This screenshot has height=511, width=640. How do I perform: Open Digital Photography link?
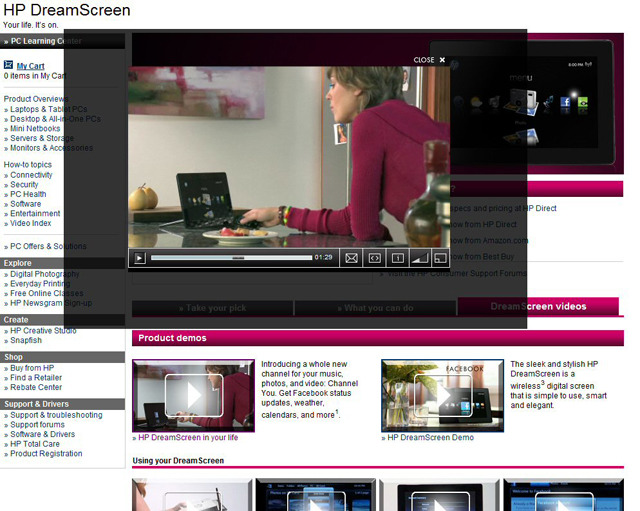pos(44,274)
